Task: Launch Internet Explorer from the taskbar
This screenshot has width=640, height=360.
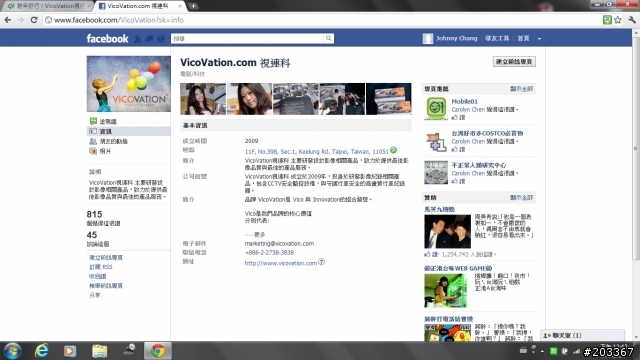Action: [x=41, y=351]
